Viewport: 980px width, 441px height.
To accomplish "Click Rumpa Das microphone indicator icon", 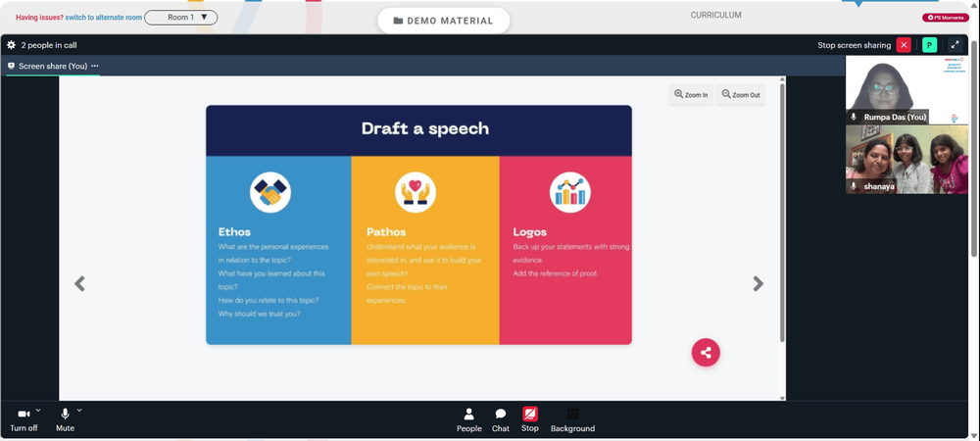I will (854, 117).
